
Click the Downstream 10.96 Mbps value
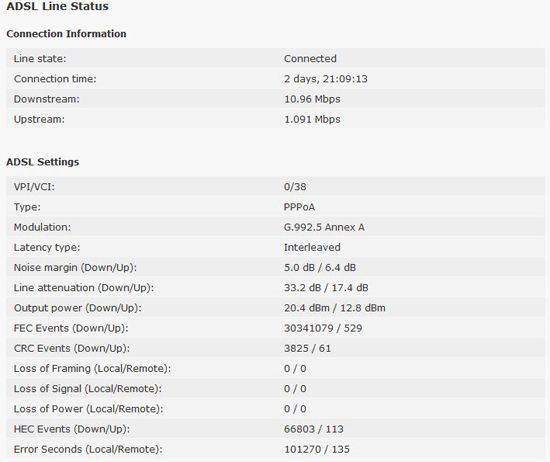(312, 99)
